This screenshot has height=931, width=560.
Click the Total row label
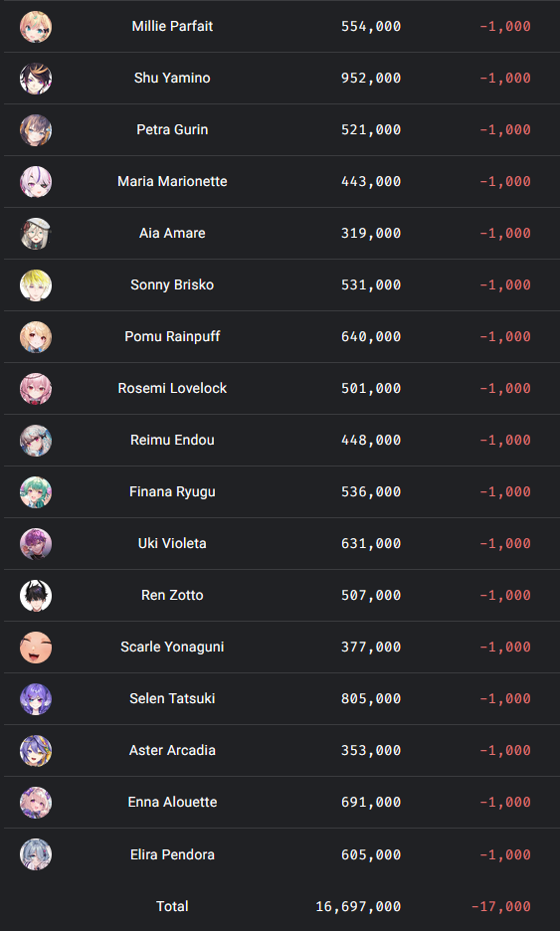(x=172, y=907)
